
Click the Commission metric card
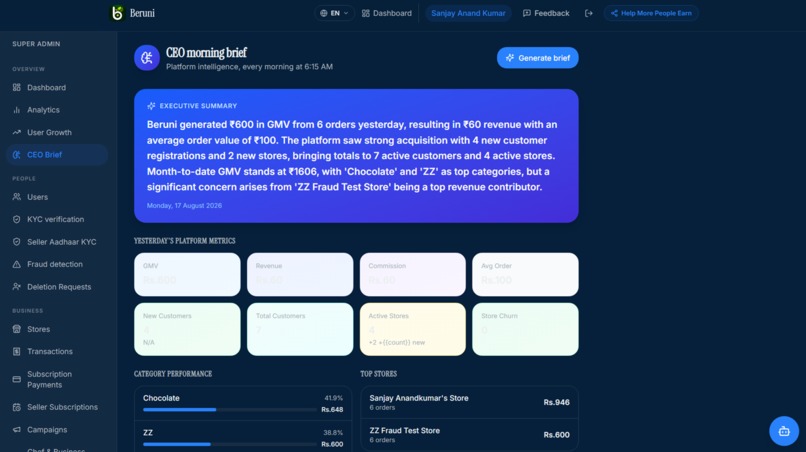tap(413, 274)
